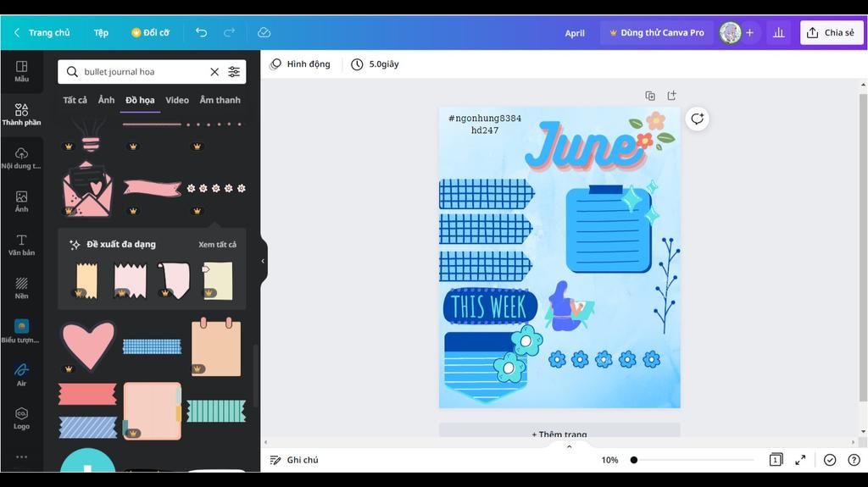Enter fullscreen presentation mode
Screen dimensions: 868x487
[x=800, y=460]
